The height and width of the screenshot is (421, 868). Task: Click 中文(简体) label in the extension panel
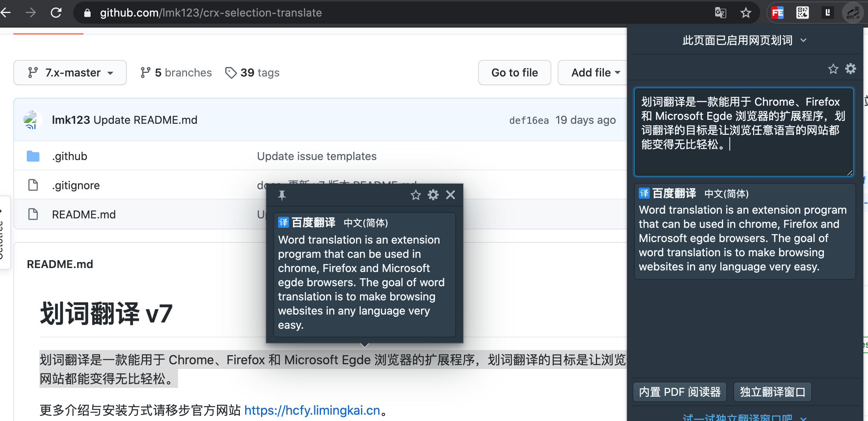click(x=727, y=194)
